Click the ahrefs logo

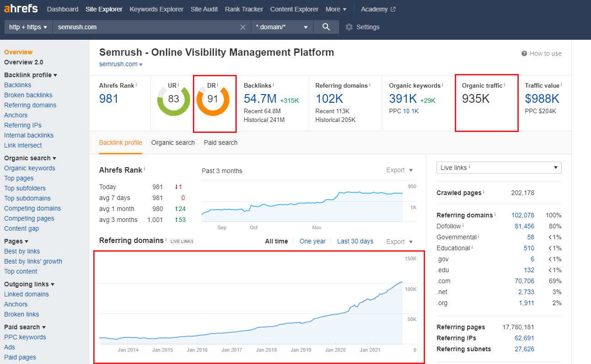21,9
